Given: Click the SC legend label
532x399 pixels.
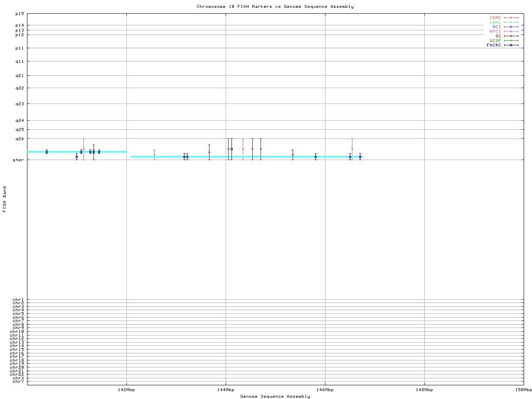Looking at the screenshot, I should (x=498, y=36).
